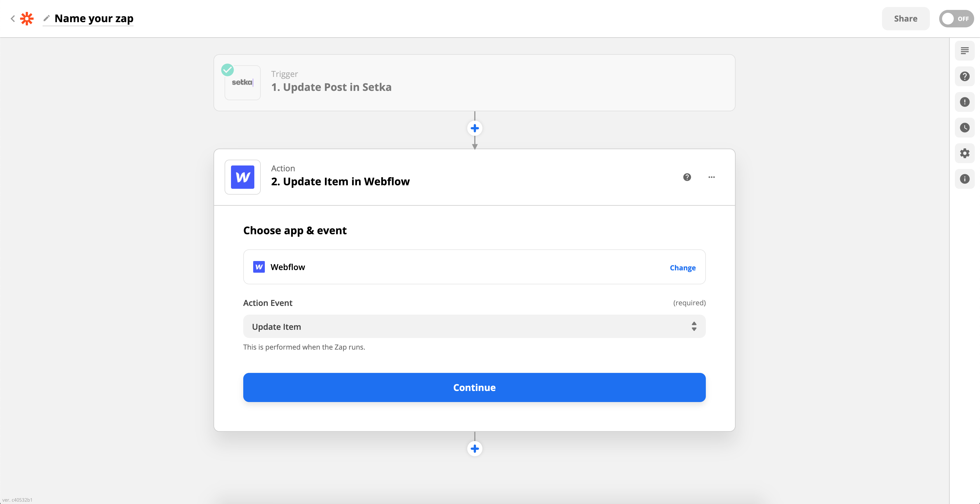This screenshot has height=504, width=980.
Task: Open zap settings with the gear icon
Action: [x=965, y=153]
